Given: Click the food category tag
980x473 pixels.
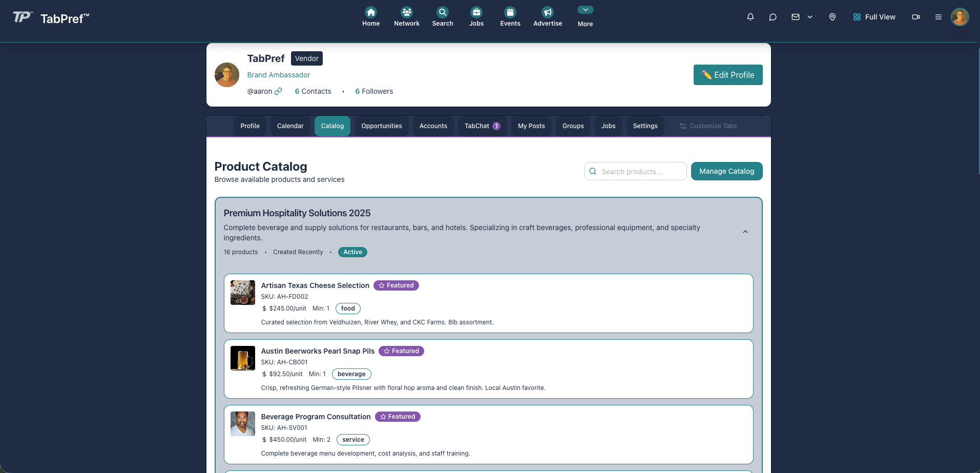Looking at the screenshot, I should click(x=348, y=309).
